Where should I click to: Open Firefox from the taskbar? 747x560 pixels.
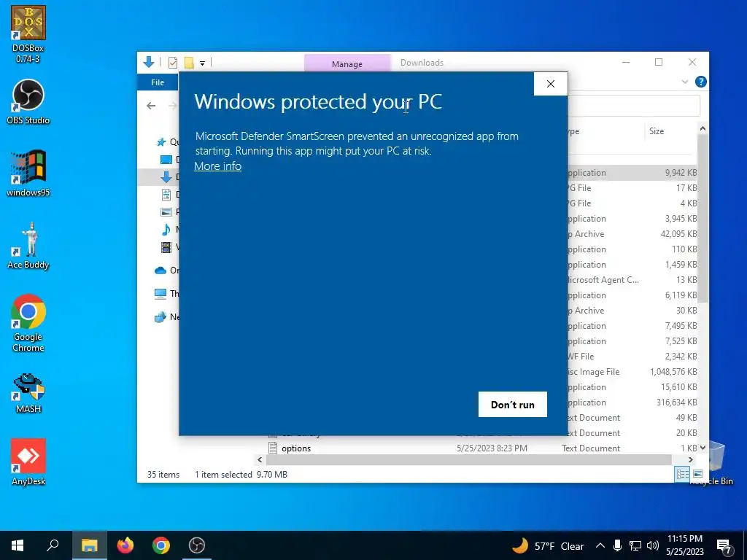(x=125, y=545)
